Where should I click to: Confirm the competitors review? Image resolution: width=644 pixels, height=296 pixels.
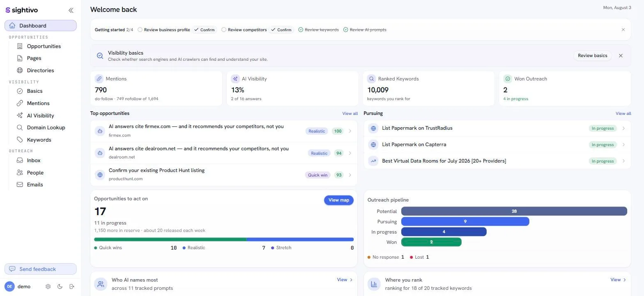click(x=281, y=30)
